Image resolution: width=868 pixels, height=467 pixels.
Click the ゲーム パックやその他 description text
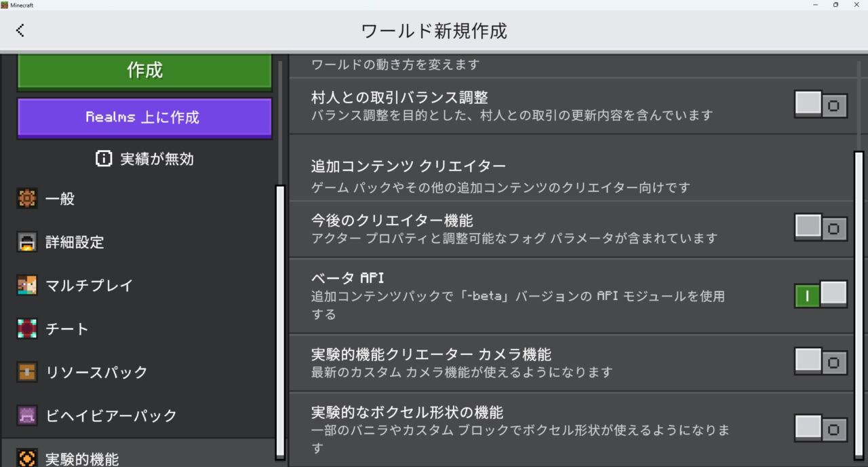(500, 187)
